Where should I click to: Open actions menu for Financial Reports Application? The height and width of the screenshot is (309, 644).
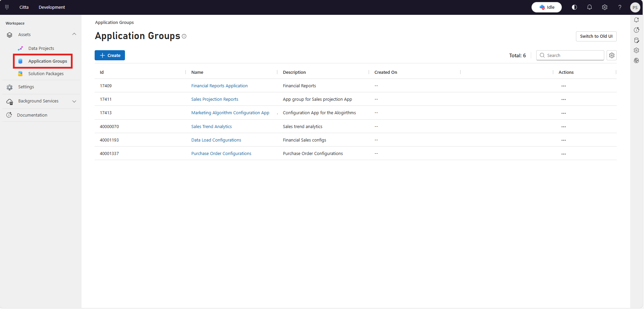[563, 86]
